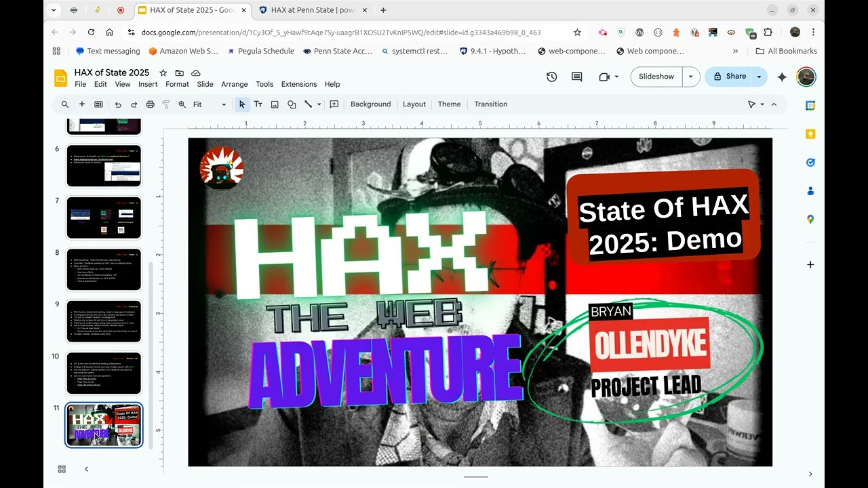
Task: Open the Transition panel
Action: (491, 104)
